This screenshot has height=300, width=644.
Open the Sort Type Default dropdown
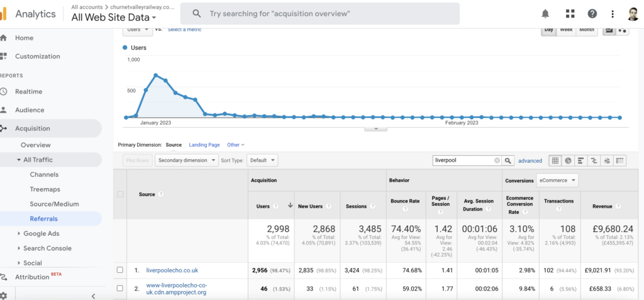[262, 160]
